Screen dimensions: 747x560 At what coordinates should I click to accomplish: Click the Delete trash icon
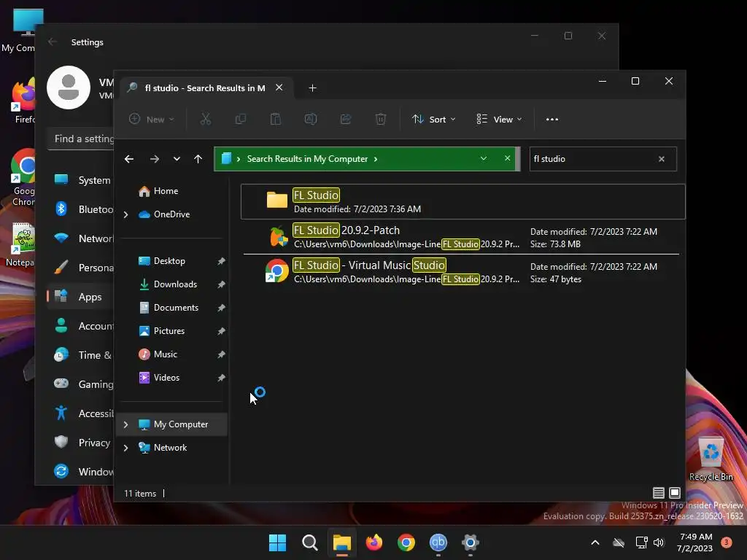click(381, 119)
